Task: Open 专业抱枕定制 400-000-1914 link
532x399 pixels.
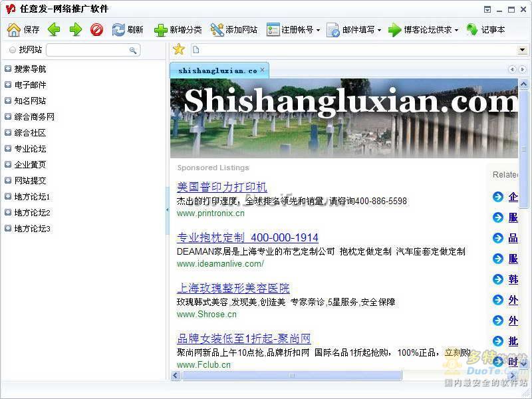Action: tap(247, 237)
